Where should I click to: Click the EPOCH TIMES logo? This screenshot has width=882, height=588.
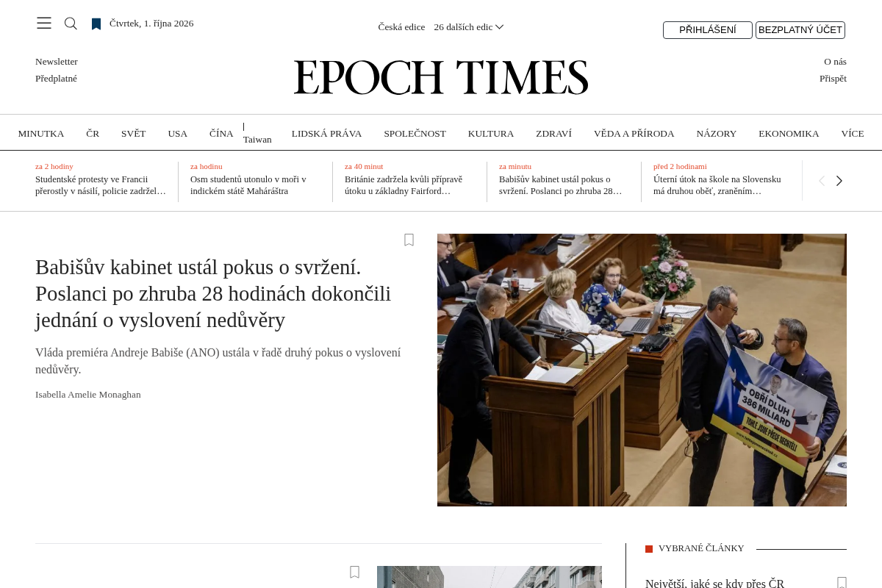441,77
